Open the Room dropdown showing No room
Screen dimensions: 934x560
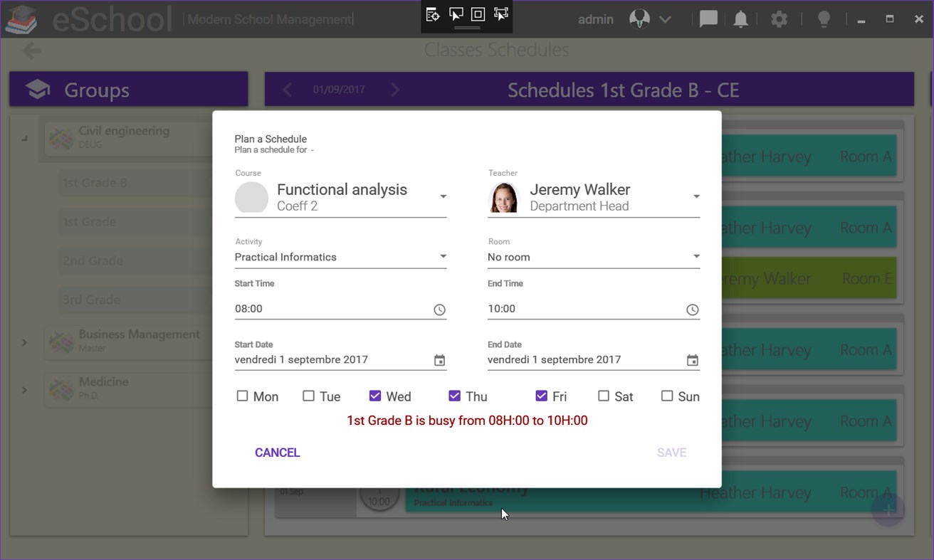pyautogui.click(x=696, y=257)
